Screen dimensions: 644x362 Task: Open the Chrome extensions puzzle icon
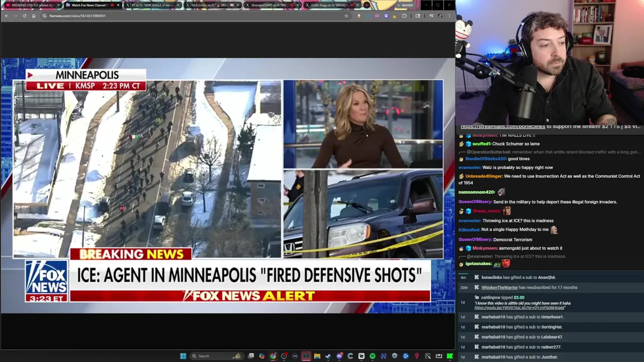pyautogui.click(x=404, y=16)
